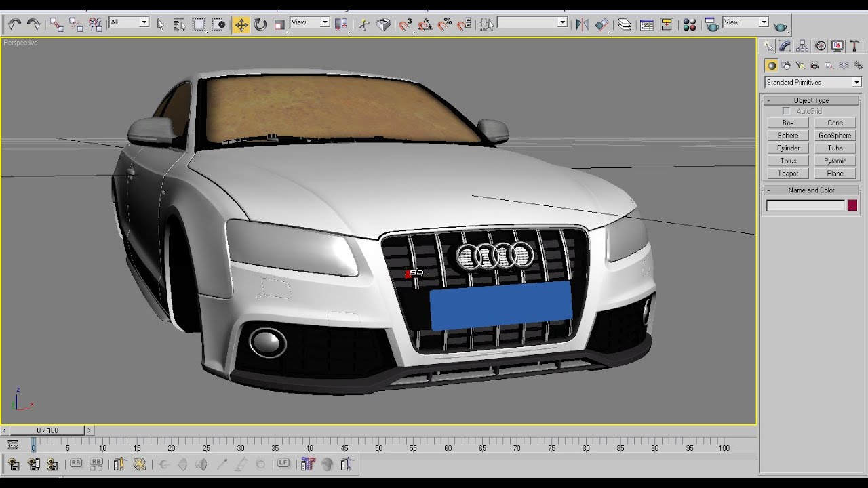Click the Redo arrow in the main toolbar
Screen dimensions: 868x488
33,24
